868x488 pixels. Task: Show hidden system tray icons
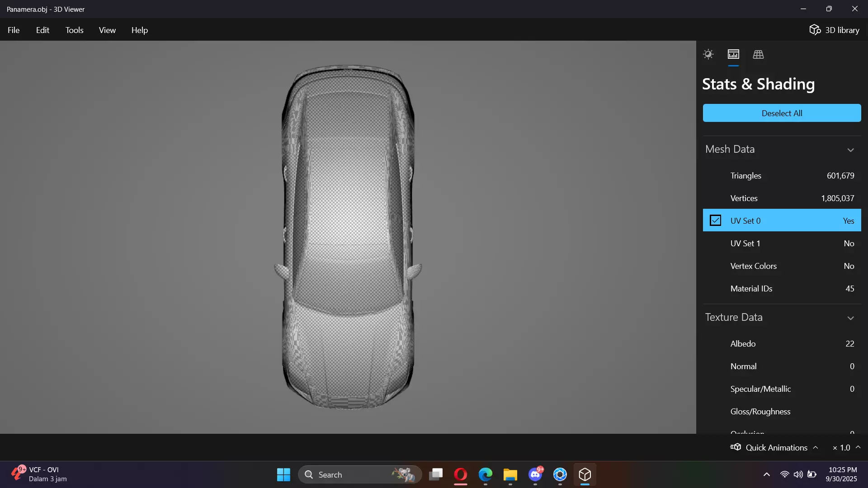point(767,474)
